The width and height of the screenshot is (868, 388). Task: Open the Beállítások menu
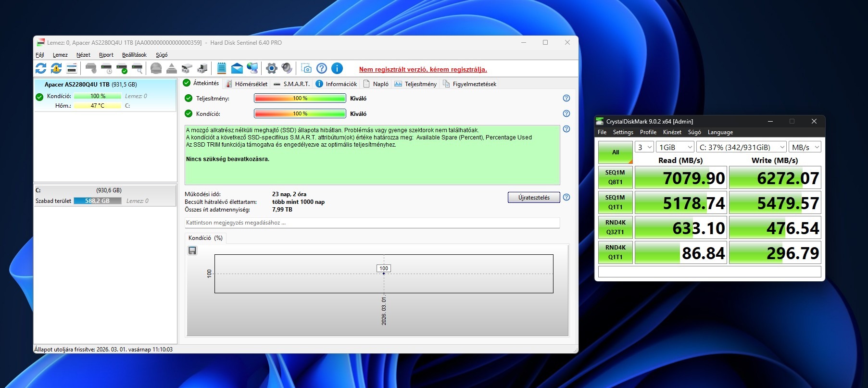[x=134, y=55]
